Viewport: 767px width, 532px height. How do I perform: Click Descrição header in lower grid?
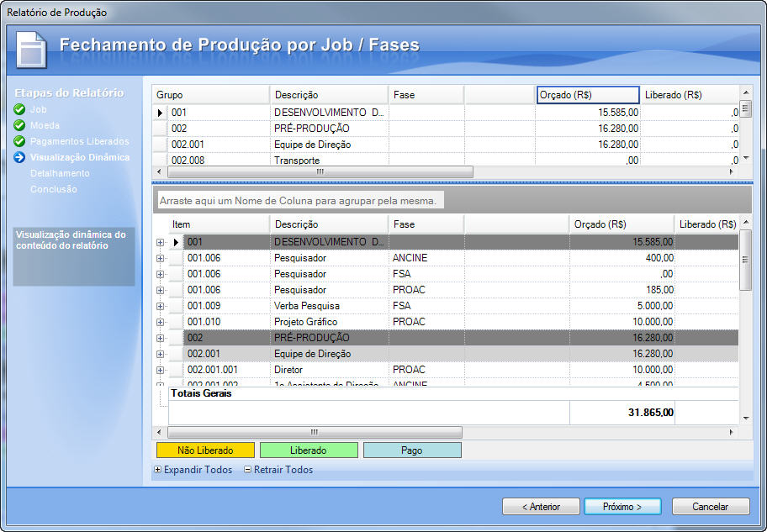[x=329, y=224]
